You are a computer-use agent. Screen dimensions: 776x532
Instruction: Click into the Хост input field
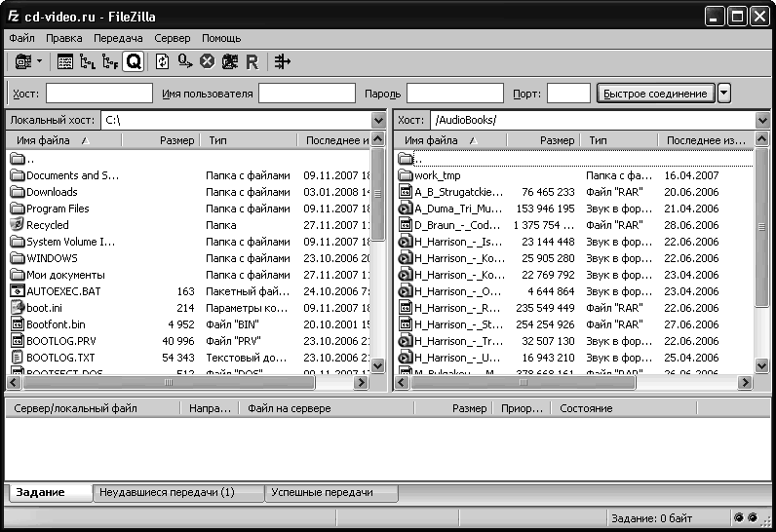(98, 94)
